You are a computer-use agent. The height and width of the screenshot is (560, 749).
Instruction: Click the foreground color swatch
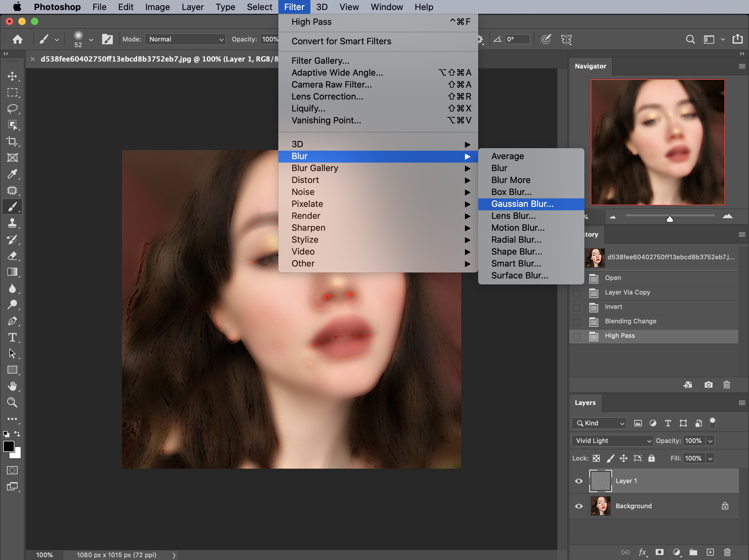[x=8, y=446]
